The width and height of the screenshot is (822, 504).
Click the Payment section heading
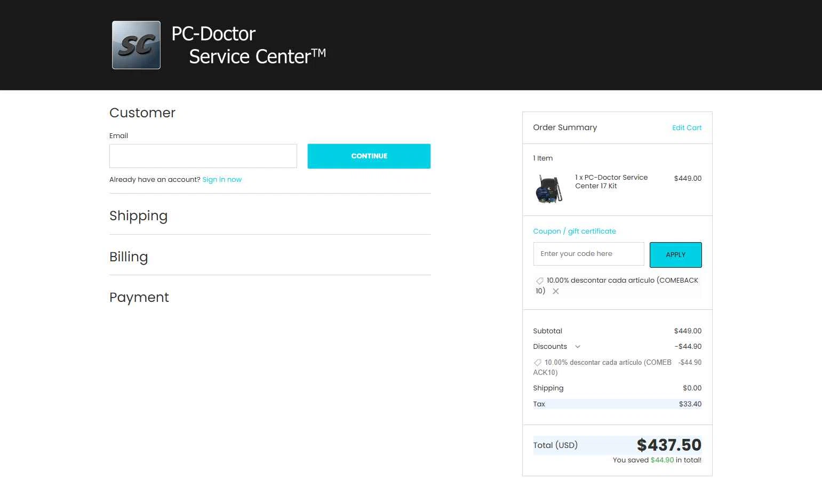139,297
